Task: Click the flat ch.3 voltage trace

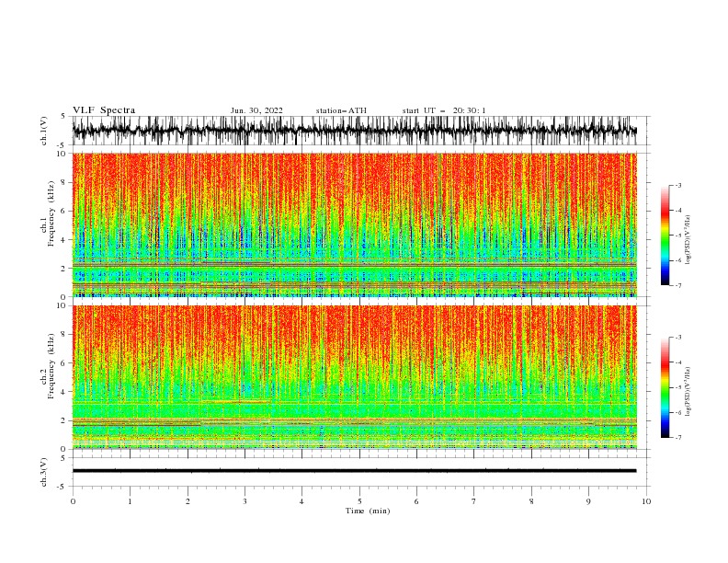Action: 354,471
